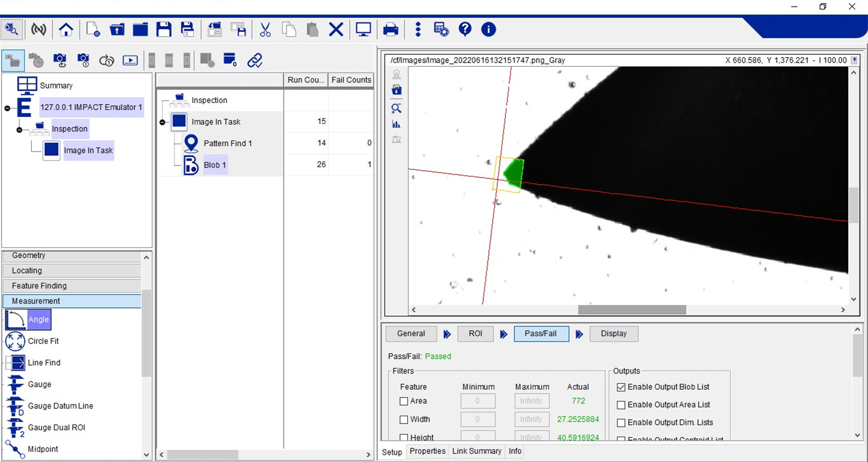Image resolution: width=868 pixels, height=462 pixels.
Task: Click the image viewer horizontal scrollbar thumb
Action: click(632, 310)
